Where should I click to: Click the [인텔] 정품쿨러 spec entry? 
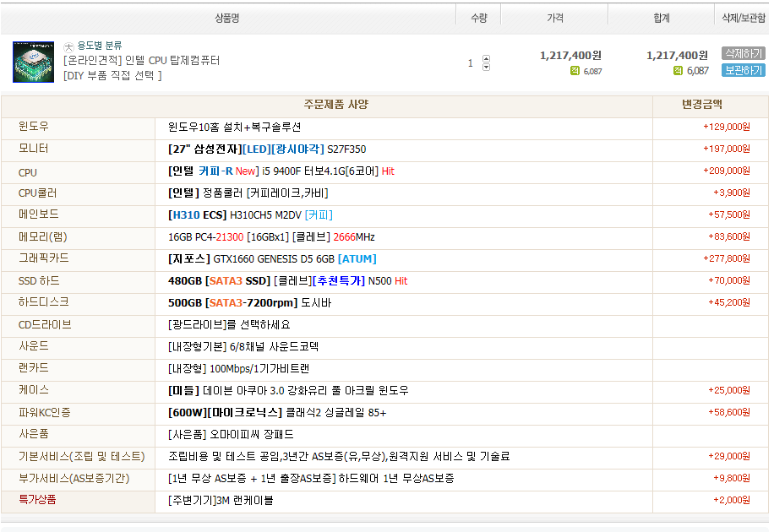(x=248, y=193)
